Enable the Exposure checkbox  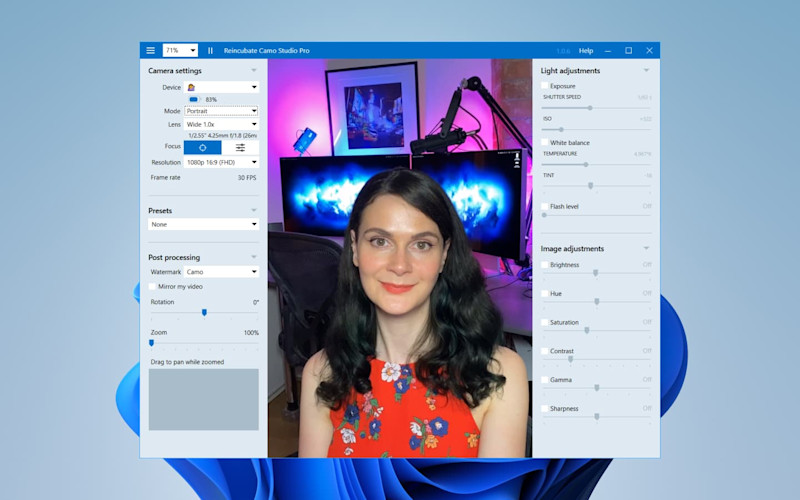point(545,86)
